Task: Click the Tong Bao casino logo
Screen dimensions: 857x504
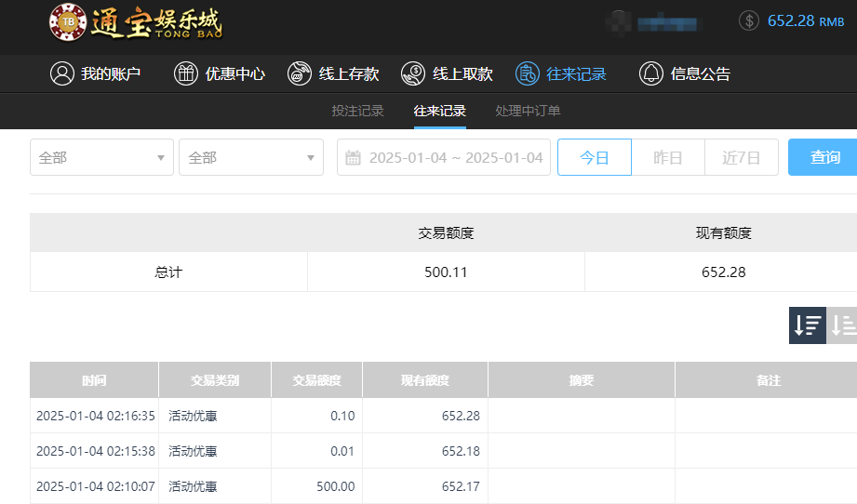Action: 136,24
